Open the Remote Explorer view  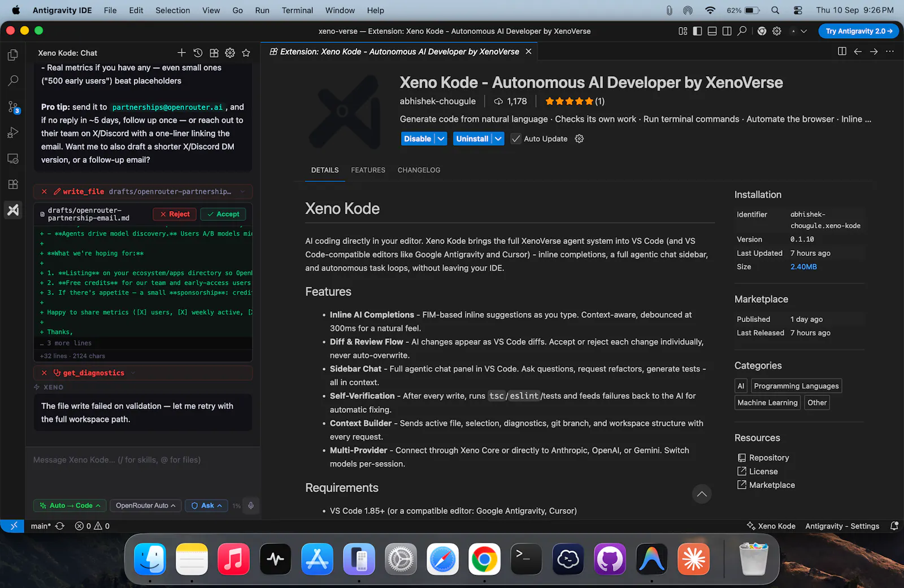(x=13, y=159)
